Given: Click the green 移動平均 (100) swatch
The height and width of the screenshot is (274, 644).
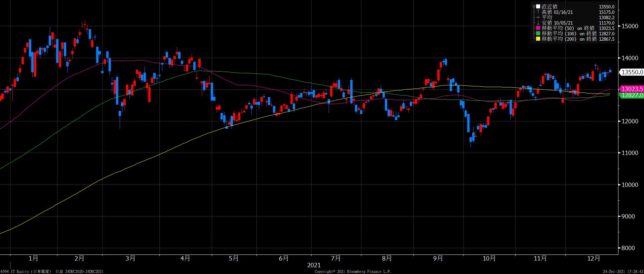Looking at the screenshot, I should point(538,34).
